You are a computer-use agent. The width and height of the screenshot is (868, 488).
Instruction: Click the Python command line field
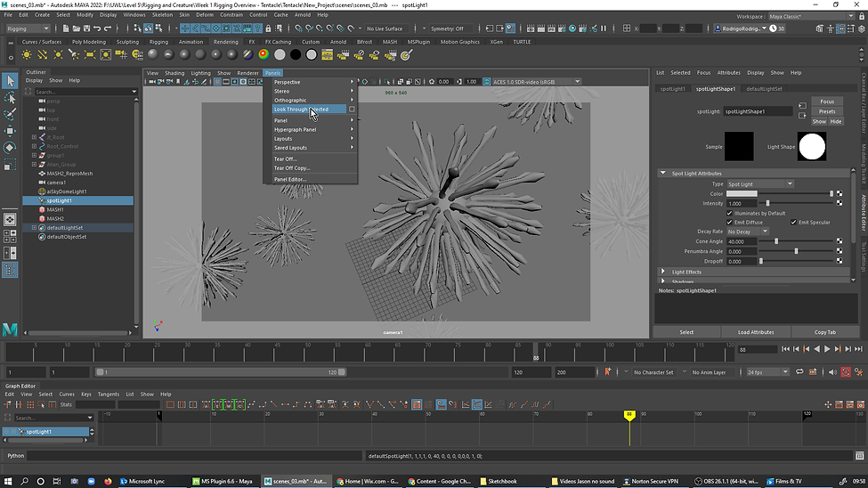(x=194, y=456)
